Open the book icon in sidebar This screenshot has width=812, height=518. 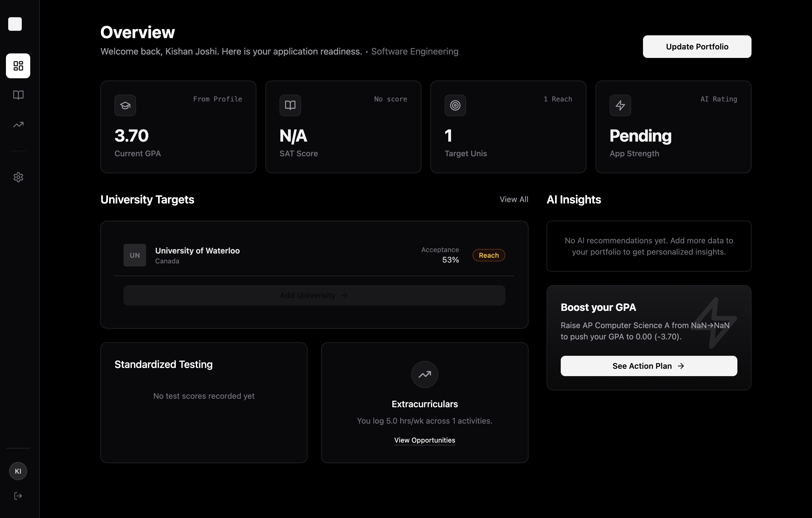(18, 95)
